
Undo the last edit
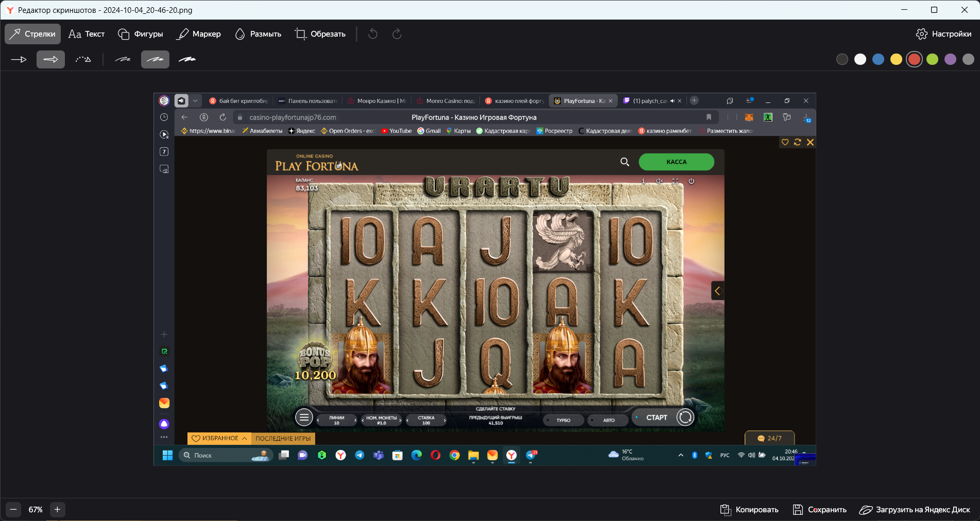tap(373, 34)
